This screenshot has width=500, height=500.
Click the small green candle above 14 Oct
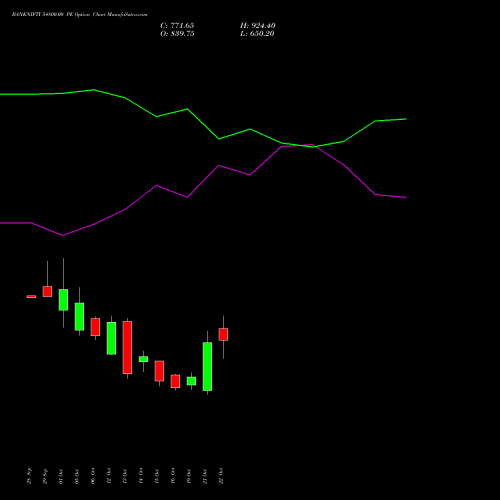coord(143,359)
